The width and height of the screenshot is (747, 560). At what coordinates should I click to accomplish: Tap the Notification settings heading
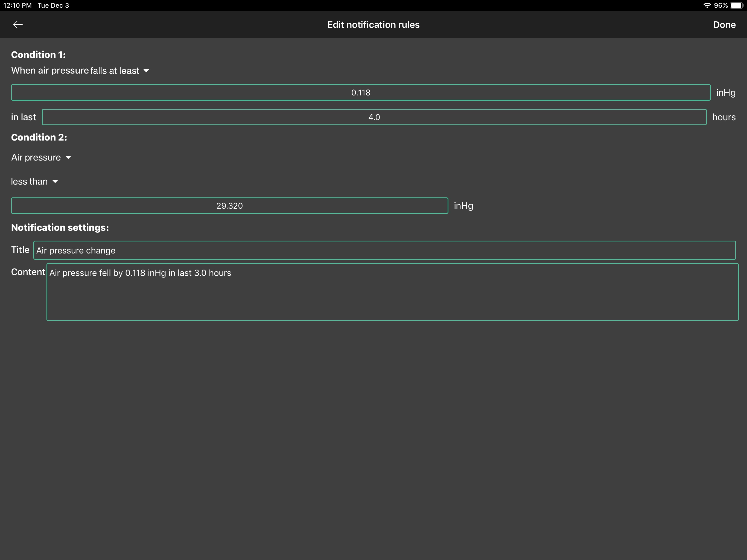pos(60,228)
